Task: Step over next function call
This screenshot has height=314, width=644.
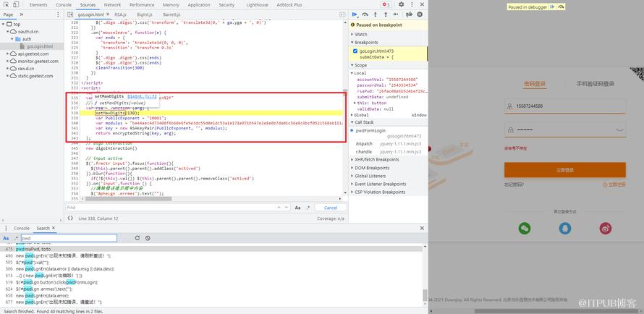Action: pos(365,14)
